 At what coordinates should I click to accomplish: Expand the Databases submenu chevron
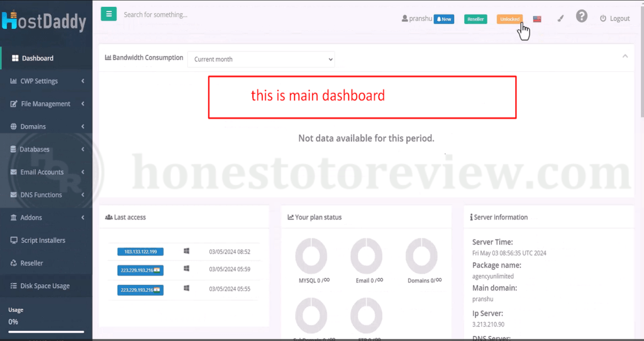(x=83, y=149)
